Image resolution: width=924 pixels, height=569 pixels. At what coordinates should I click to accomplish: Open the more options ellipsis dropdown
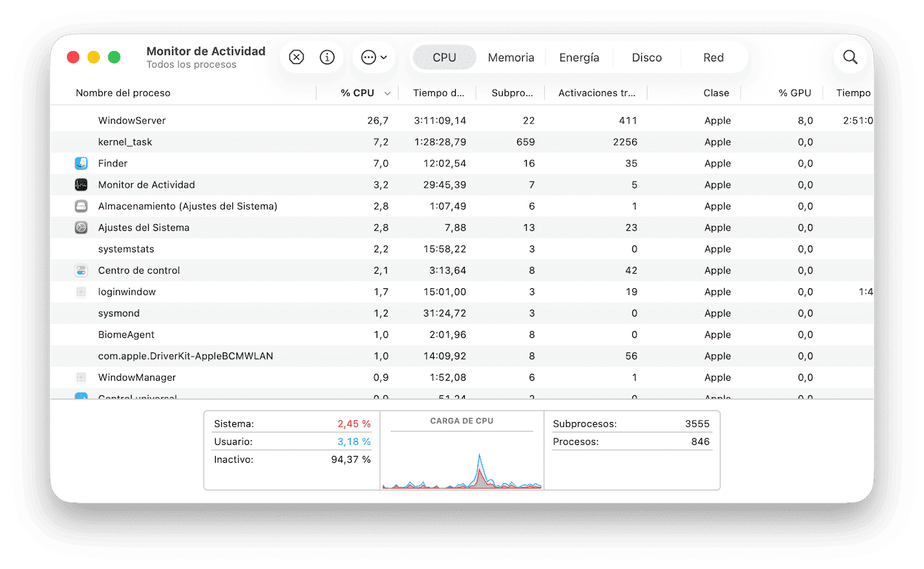[x=374, y=57]
